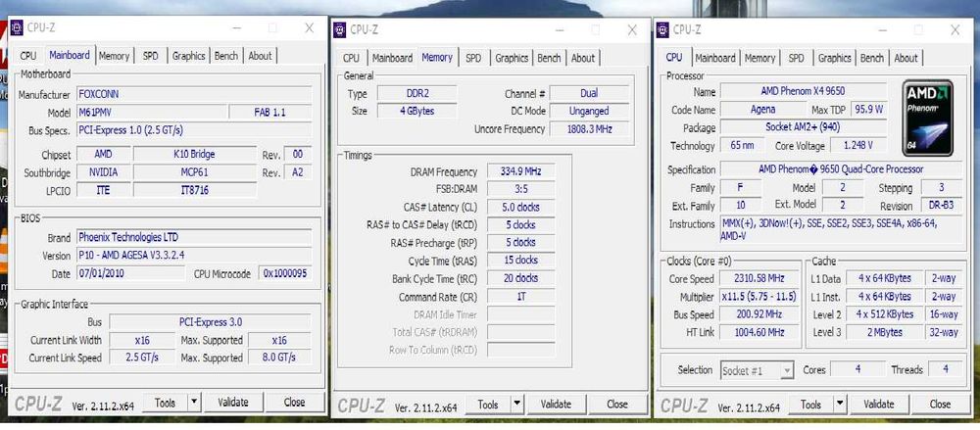Click the Level 3 cache 2 MBytes value
The image size is (980, 430).
point(884,332)
